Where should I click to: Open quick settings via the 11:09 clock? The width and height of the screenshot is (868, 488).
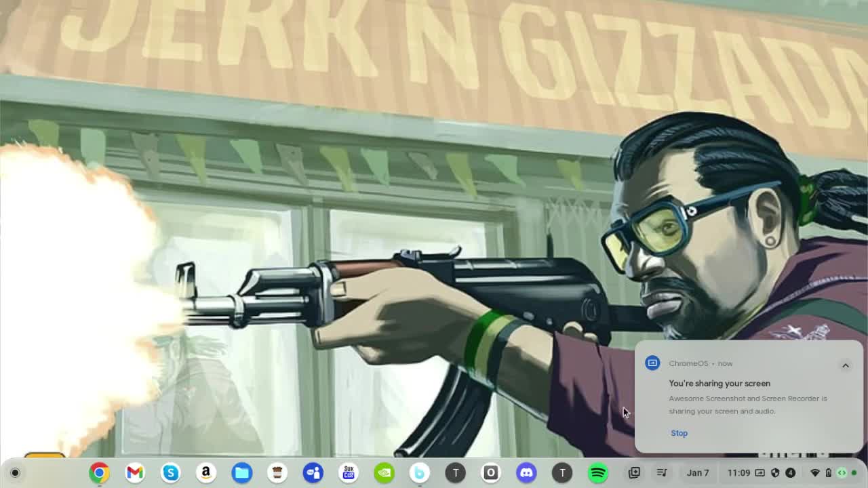tap(738, 472)
